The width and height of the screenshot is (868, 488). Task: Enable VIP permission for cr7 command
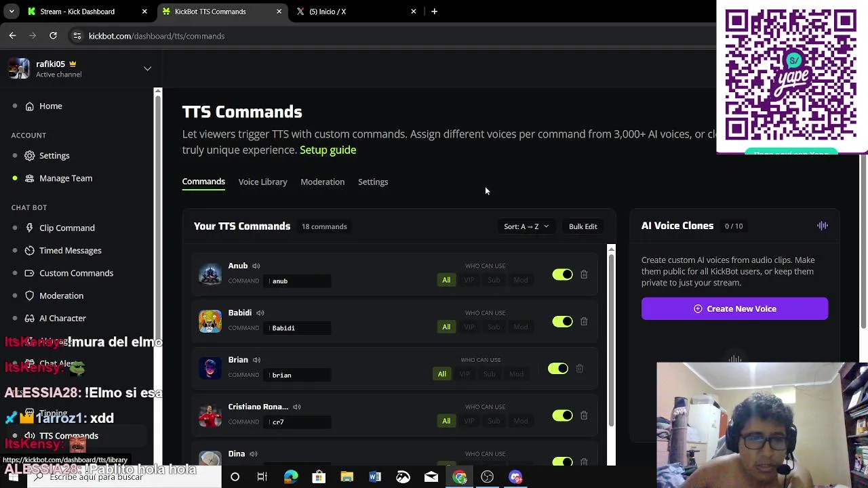pyautogui.click(x=469, y=421)
